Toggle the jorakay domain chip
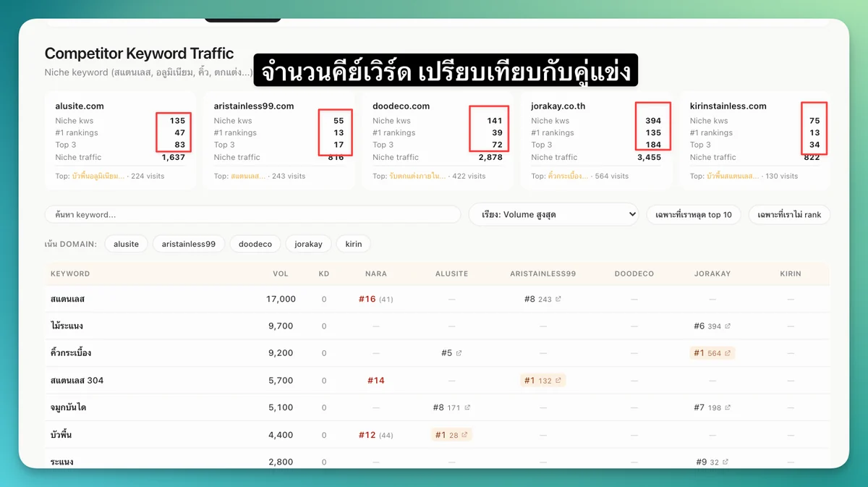 click(309, 244)
